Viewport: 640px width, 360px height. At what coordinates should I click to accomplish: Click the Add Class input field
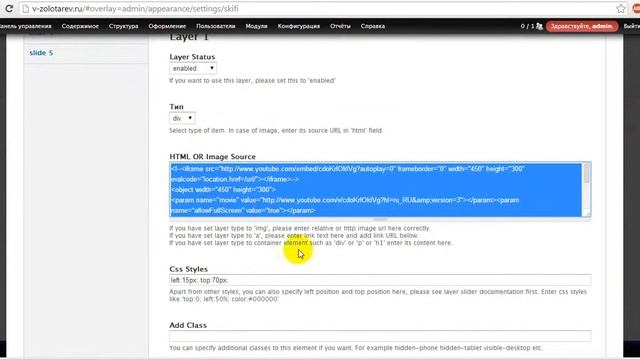click(380, 336)
